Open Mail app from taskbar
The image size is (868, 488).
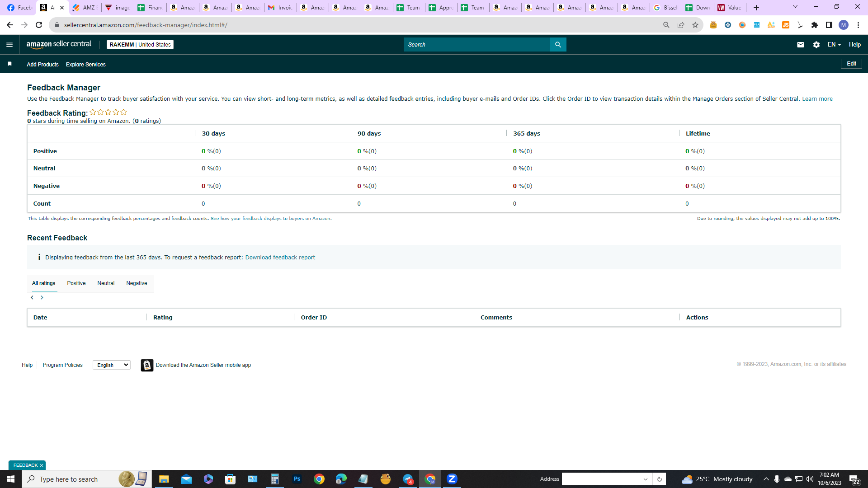(186, 479)
